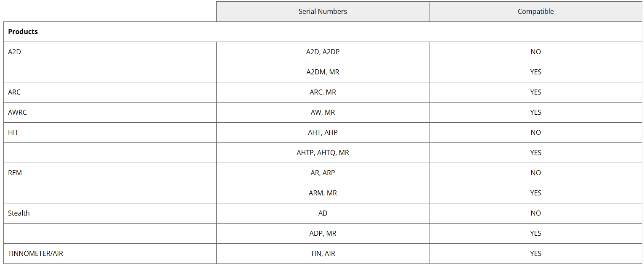Select the REM product cell
This screenshot has width=644, height=266.
pos(15,173)
